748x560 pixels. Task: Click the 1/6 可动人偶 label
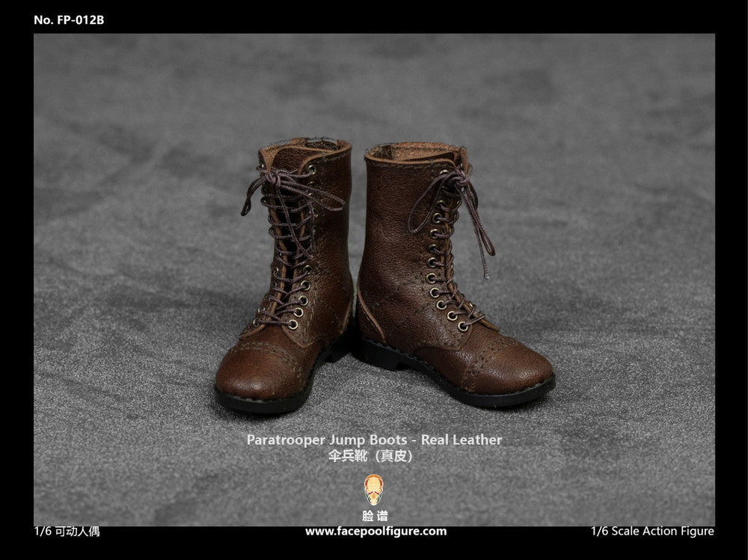pos(67,532)
